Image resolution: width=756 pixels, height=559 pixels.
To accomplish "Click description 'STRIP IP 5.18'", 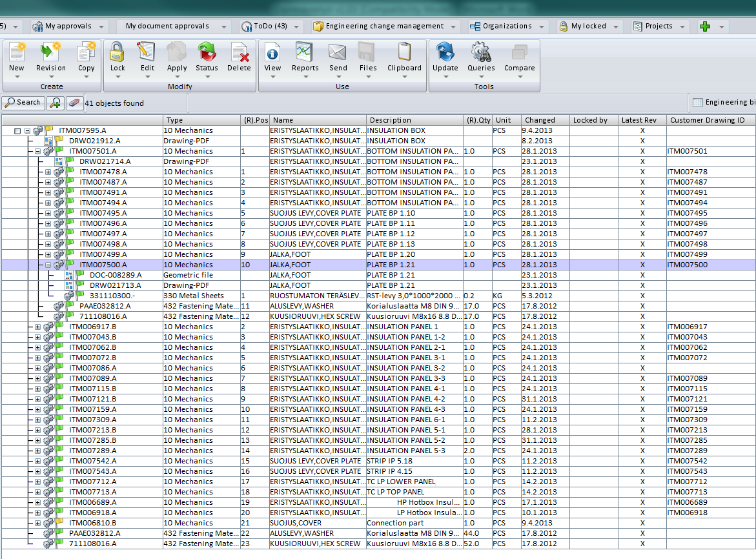I will pyautogui.click(x=389, y=461).
